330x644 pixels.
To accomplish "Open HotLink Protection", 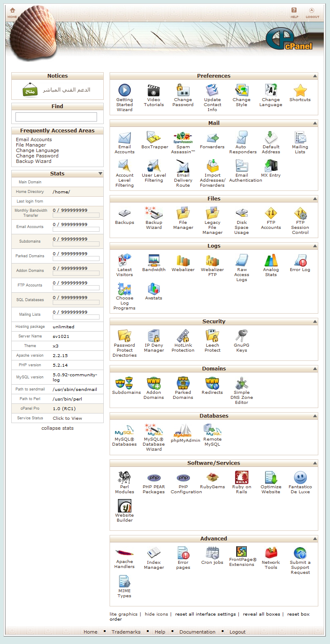I will click(183, 336).
